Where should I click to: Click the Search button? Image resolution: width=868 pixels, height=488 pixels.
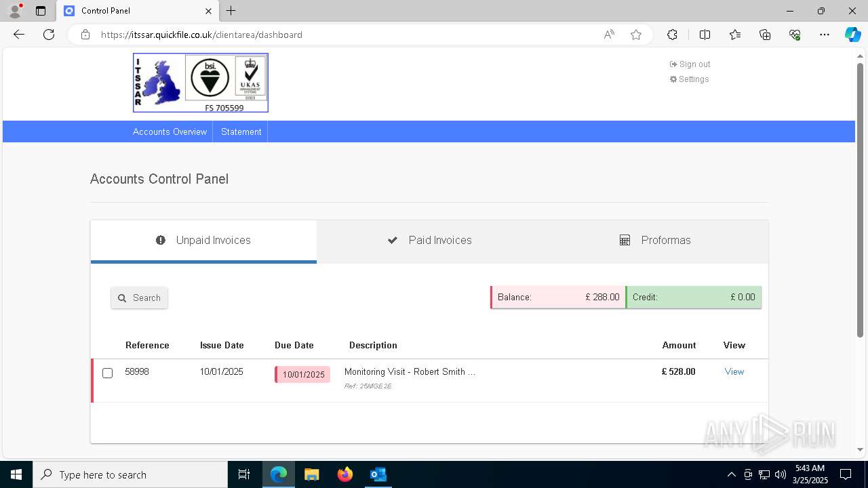140,298
